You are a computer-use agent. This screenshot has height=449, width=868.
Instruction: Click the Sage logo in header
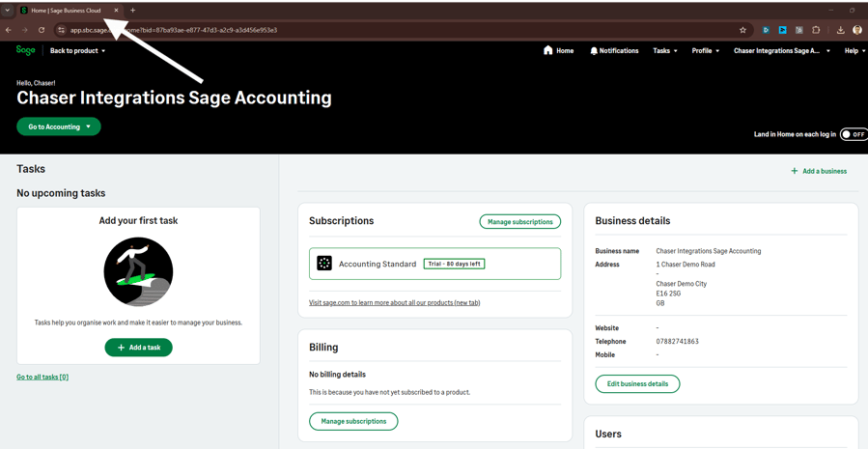tap(25, 50)
